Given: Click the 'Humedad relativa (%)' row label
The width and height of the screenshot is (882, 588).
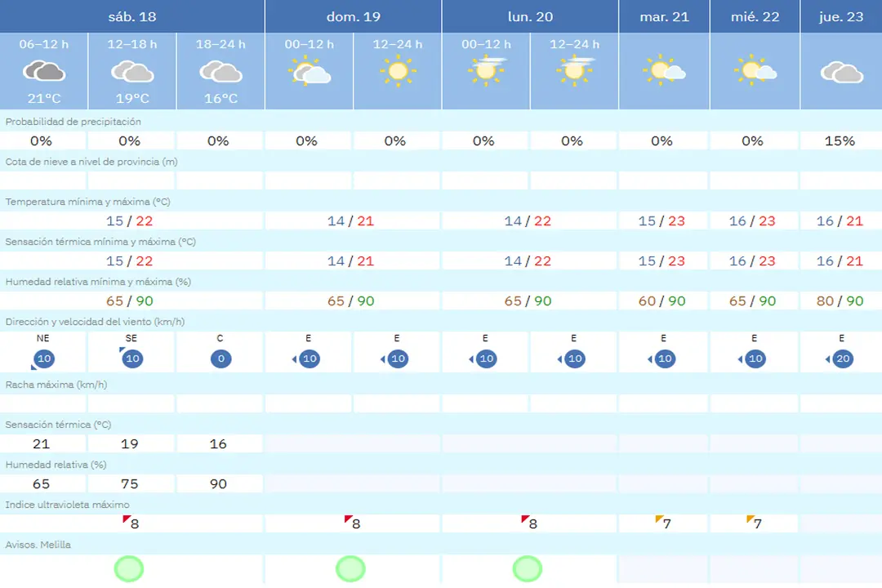Looking at the screenshot, I should pos(56,464).
